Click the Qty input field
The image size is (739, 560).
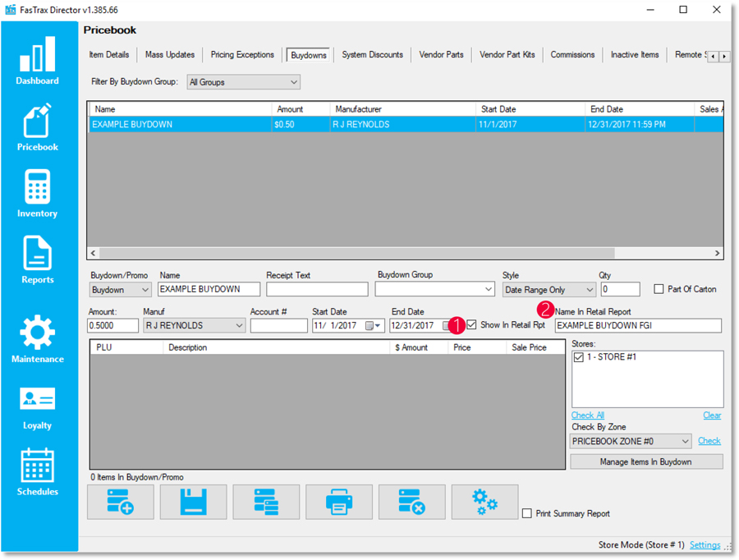pyautogui.click(x=621, y=289)
